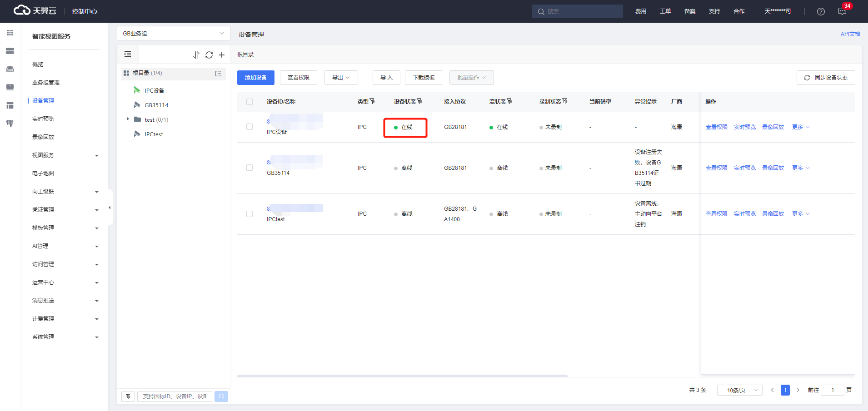Open the 实时预览 sidebar item
Screen dimensions: 868x411
43,119
